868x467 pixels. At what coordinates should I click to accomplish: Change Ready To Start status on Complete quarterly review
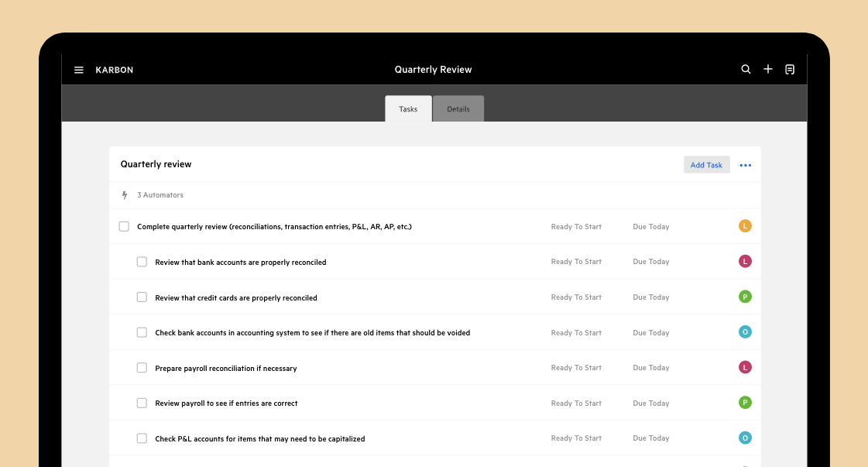point(576,227)
